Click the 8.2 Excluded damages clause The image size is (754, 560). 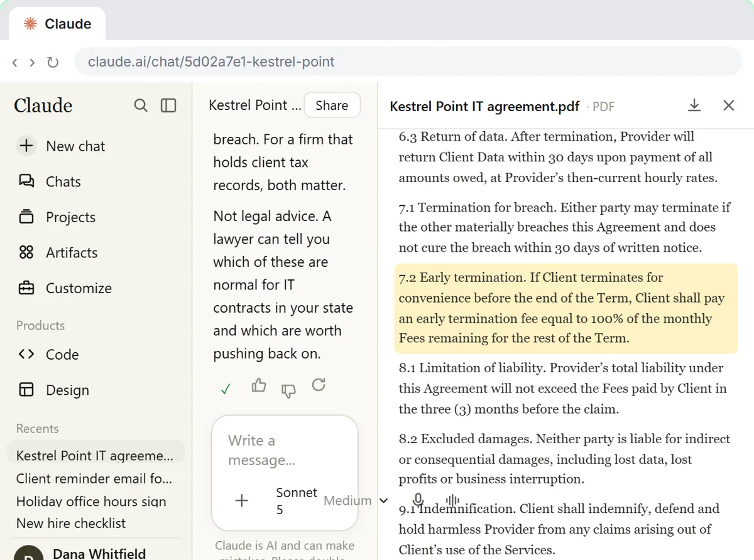564,459
